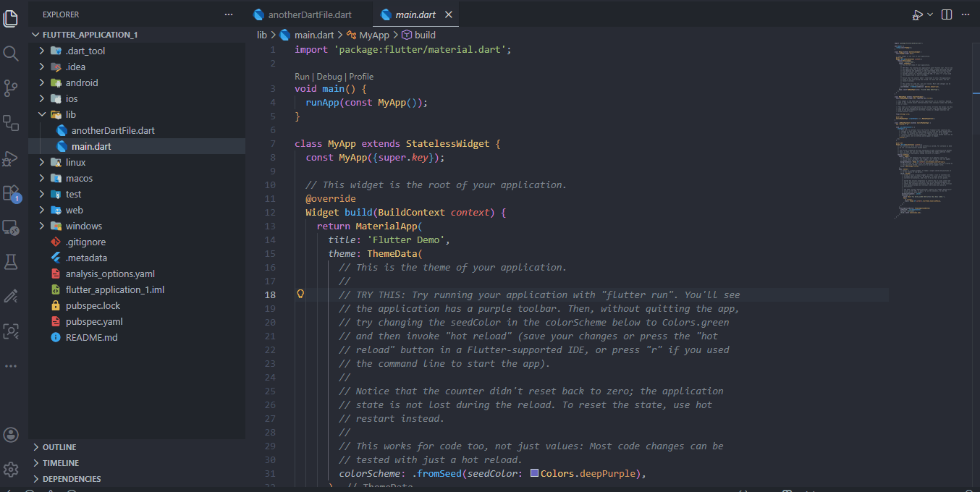Viewport: 980px width, 492px height.
Task: Open pubspec.lock in explorer
Action: click(137, 305)
